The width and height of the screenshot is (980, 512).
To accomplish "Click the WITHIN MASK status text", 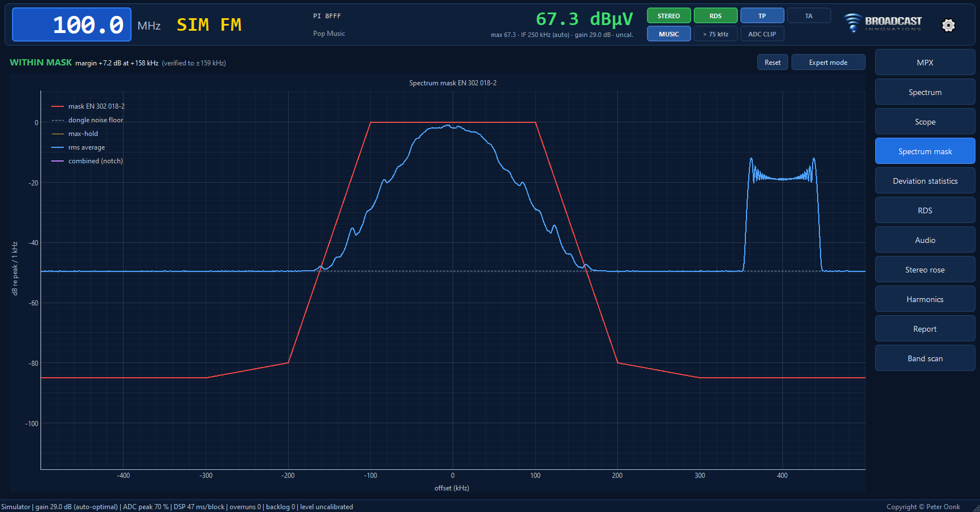I will (x=41, y=63).
